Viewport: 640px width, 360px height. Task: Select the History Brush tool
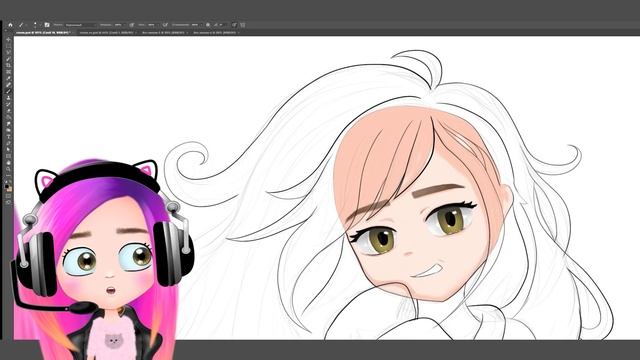[9, 104]
